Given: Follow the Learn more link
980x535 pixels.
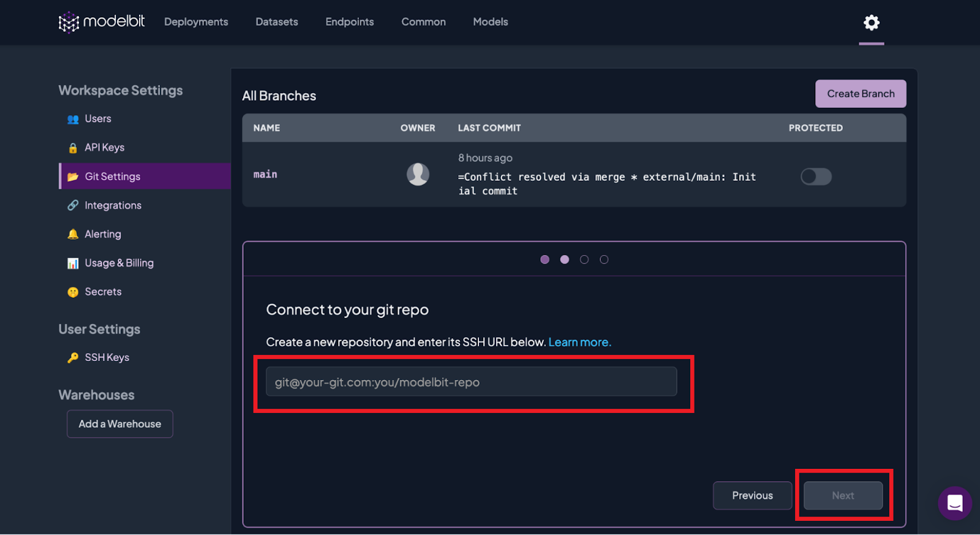Looking at the screenshot, I should coord(579,342).
